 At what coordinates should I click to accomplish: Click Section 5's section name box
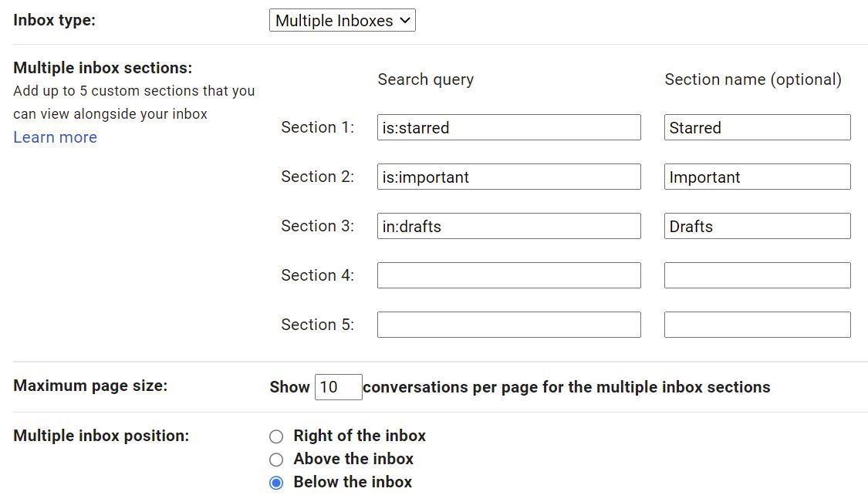757,324
